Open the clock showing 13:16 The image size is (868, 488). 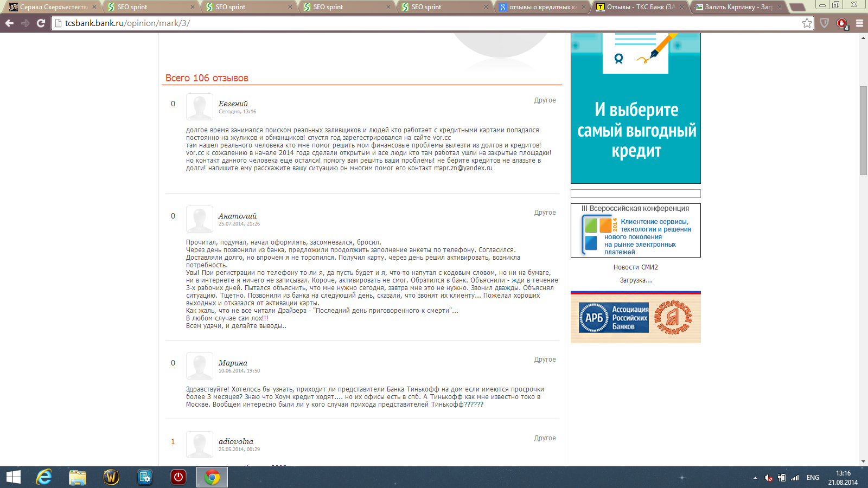843,478
